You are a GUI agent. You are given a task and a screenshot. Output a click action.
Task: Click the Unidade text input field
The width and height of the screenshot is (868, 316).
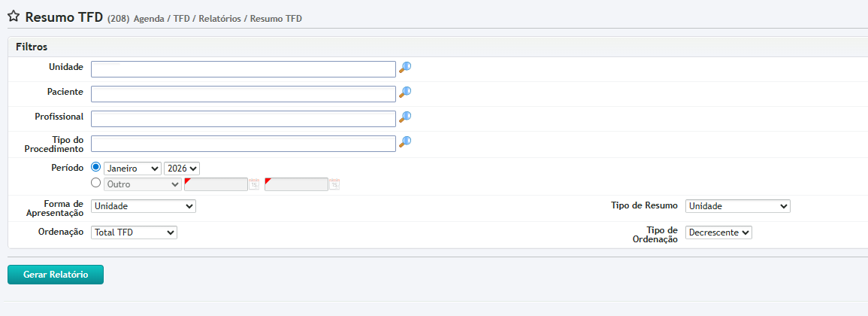243,69
